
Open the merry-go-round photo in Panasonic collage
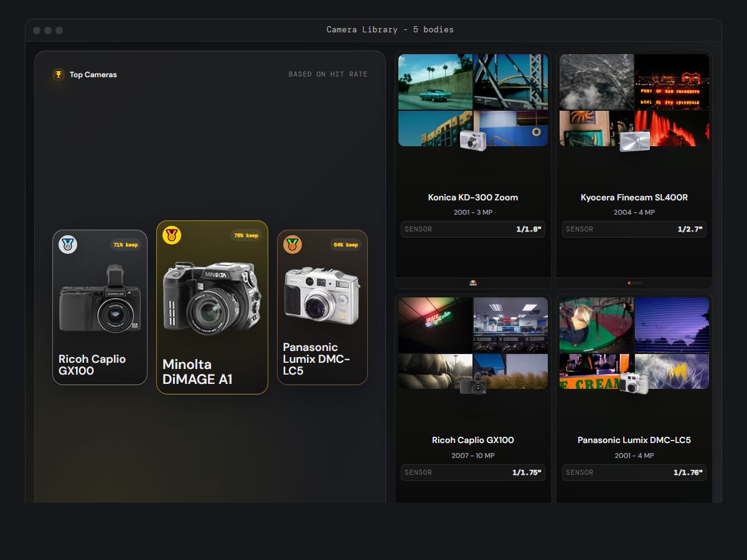pos(596,325)
